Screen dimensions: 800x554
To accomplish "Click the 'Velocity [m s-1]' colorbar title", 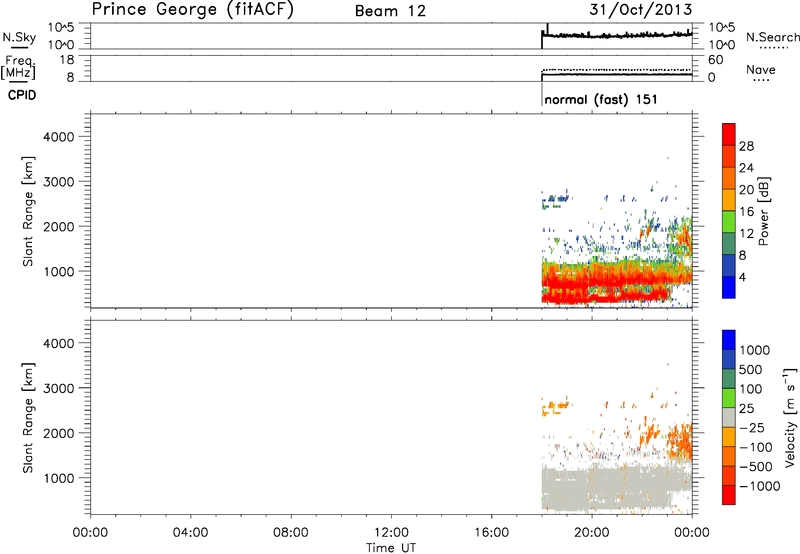I will (x=790, y=418).
